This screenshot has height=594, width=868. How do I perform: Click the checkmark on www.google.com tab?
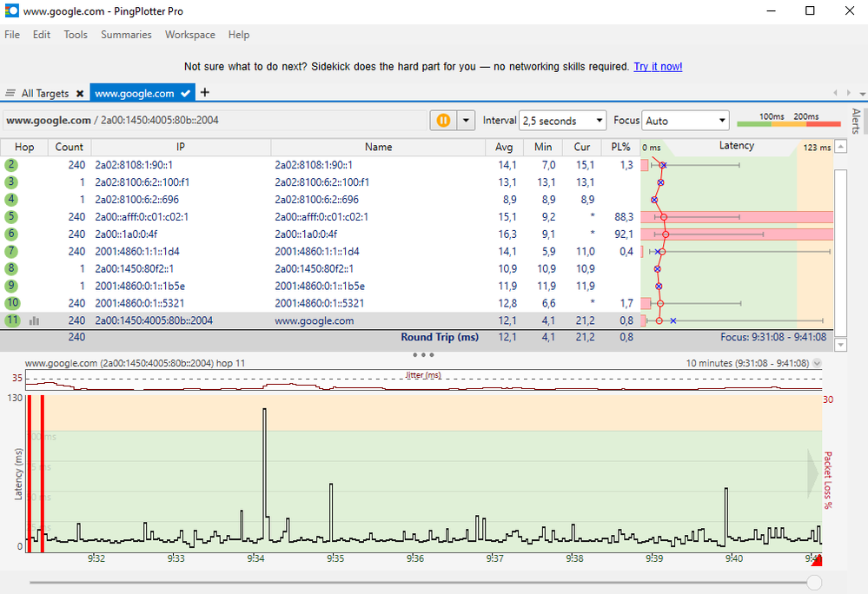(x=186, y=93)
